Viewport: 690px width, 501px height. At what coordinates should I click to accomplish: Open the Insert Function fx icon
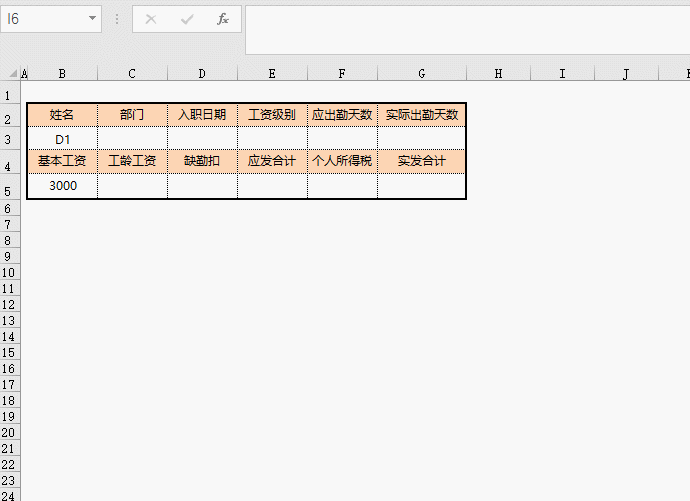coord(223,19)
